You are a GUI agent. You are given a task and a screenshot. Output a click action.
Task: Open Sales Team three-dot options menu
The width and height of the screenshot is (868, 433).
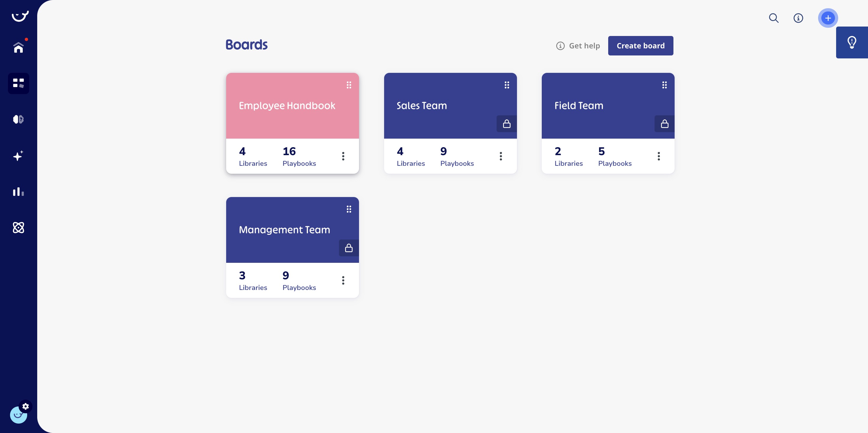pos(501,156)
